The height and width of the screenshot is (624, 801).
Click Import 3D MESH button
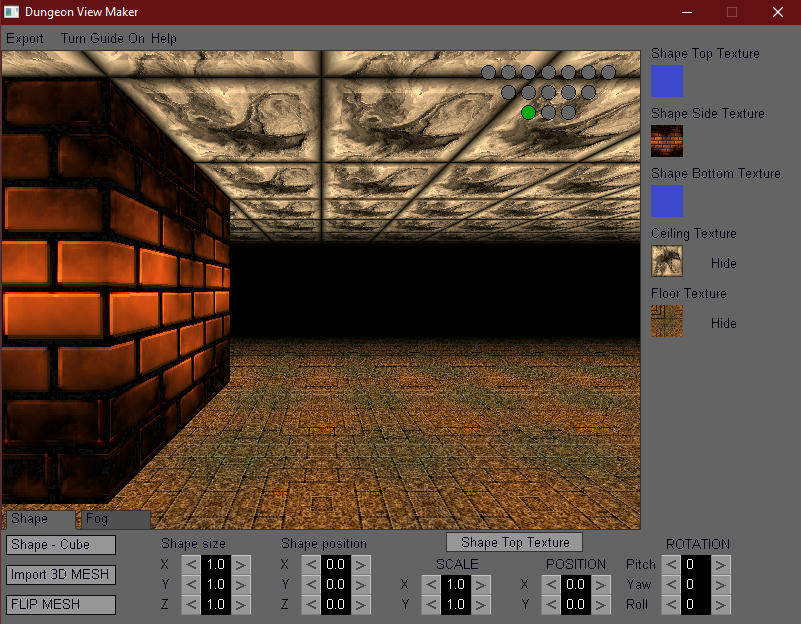pyautogui.click(x=61, y=574)
